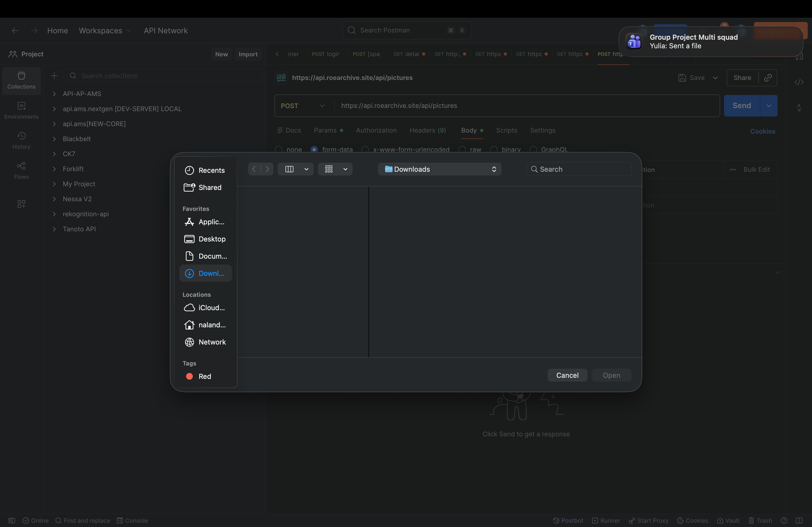Viewport: 812px width, 527px height.
Task: Open the Collections sidebar panel
Action: [21, 81]
